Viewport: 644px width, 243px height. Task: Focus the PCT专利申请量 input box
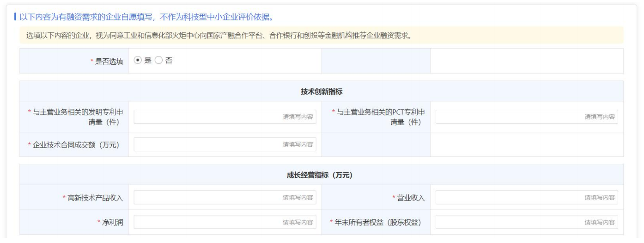[527, 117]
